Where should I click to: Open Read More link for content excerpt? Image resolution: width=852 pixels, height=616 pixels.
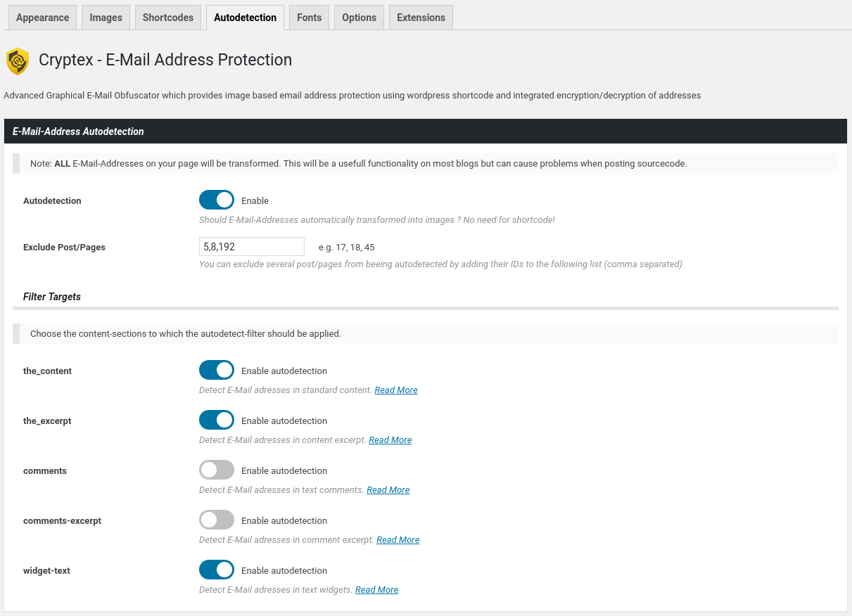pos(390,440)
